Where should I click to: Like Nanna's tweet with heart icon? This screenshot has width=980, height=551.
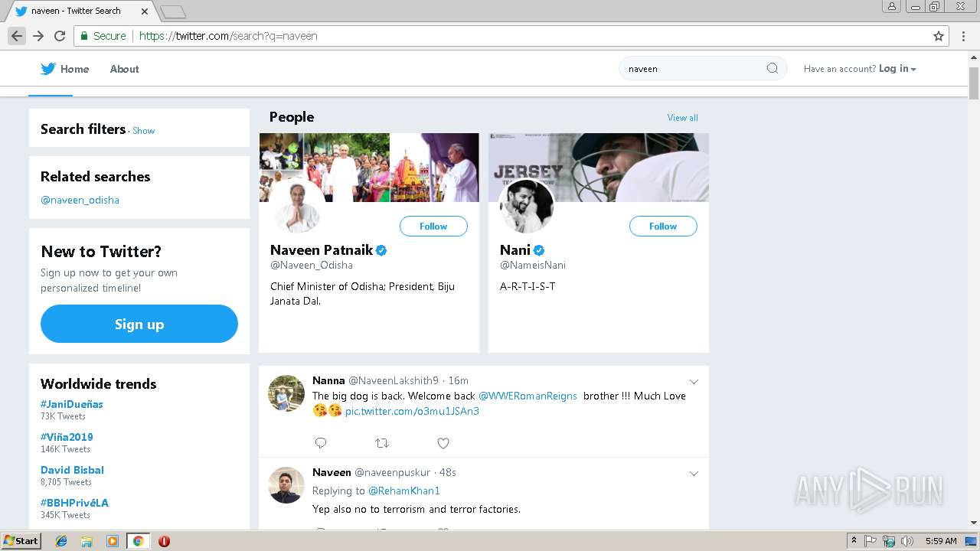point(443,443)
